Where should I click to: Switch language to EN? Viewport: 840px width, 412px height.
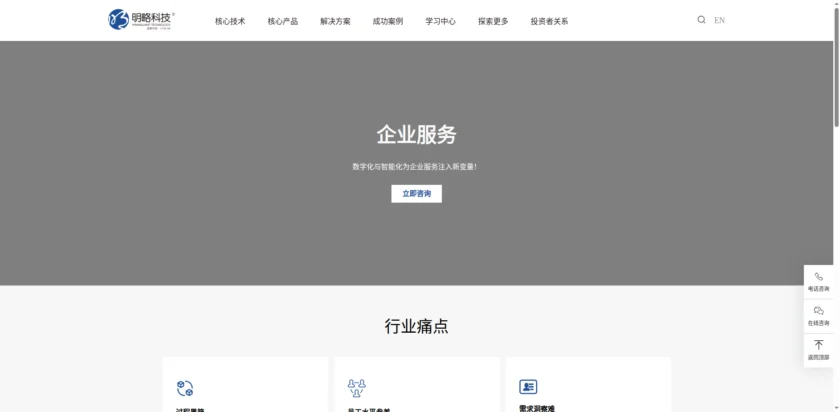719,20
